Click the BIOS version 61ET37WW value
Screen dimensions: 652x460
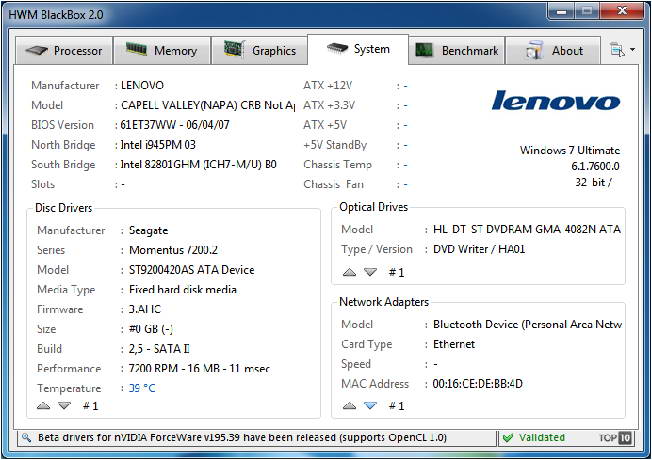pyautogui.click(x=175, y=125)
